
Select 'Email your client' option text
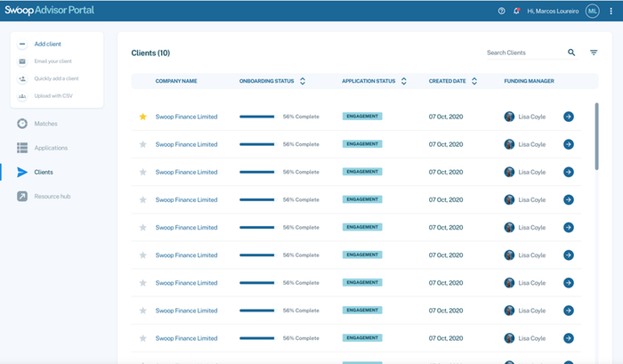point(53,61)
